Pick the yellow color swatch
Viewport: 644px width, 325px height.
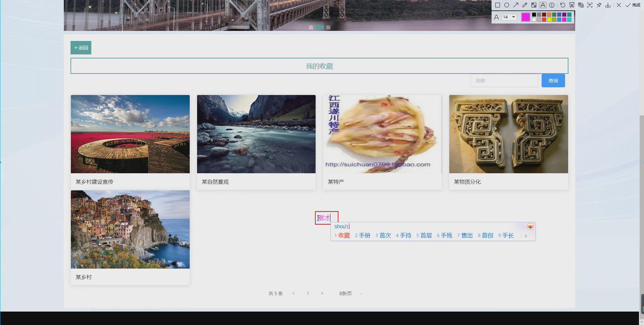coord(549,19)
